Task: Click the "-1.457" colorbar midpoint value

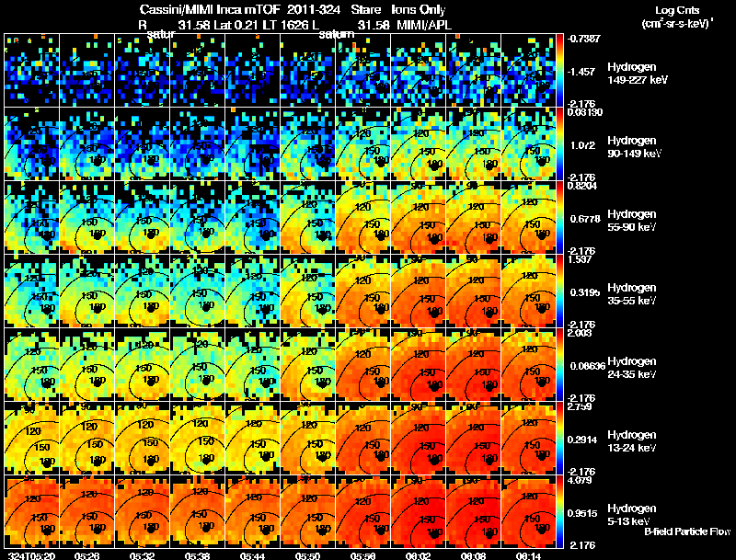Action: 581,72
